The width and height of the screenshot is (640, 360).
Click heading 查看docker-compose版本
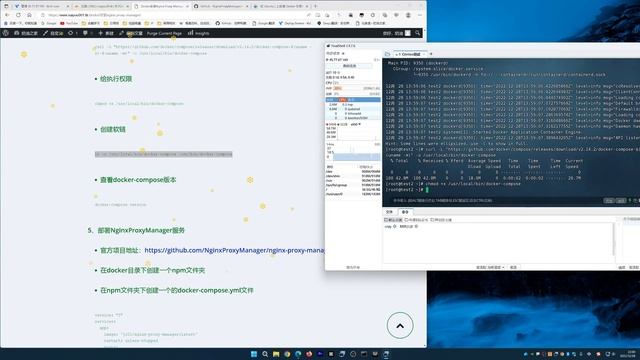point(138,180)
